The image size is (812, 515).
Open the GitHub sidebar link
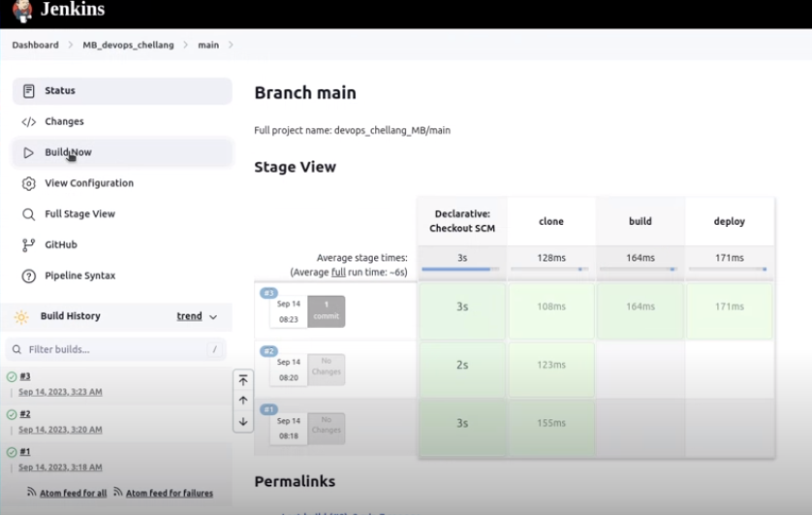[x=122, y=244]
